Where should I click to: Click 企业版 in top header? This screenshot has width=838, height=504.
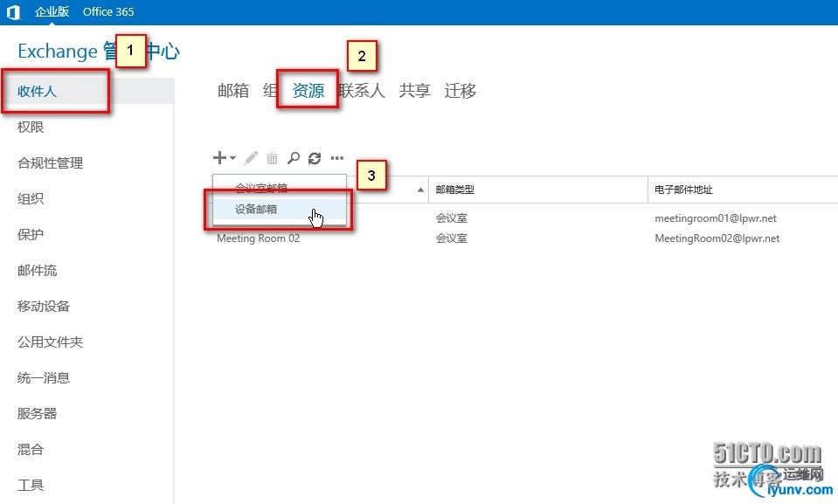pos(52,11)
